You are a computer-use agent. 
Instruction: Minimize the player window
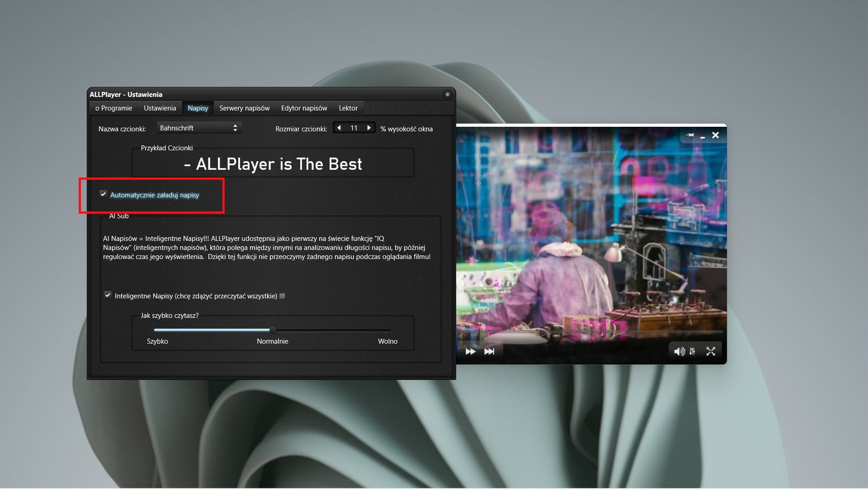coord(702,136)
